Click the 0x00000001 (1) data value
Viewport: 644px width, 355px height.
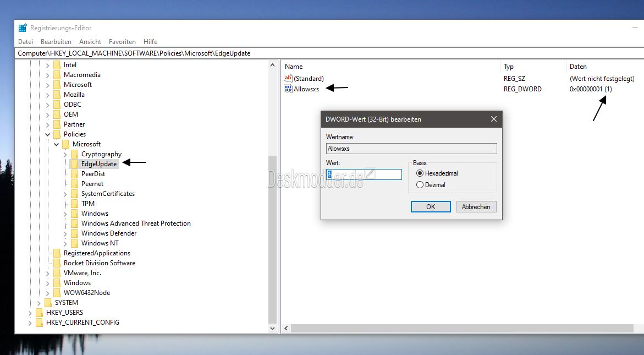591,89
